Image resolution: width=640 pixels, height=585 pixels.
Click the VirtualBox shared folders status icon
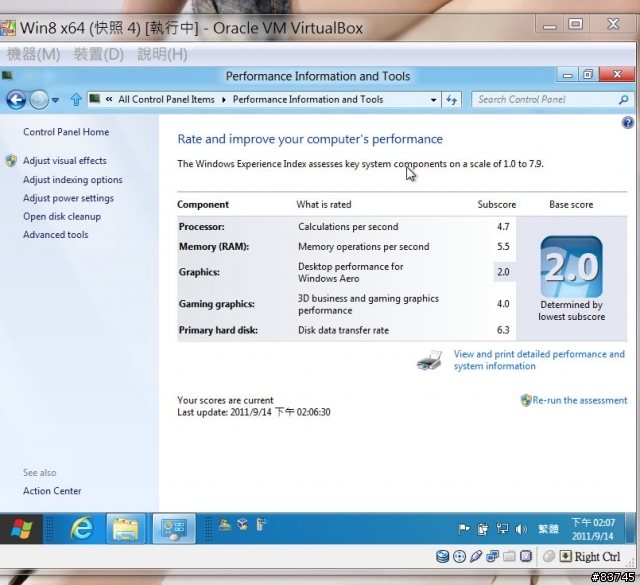coord(509,556)
